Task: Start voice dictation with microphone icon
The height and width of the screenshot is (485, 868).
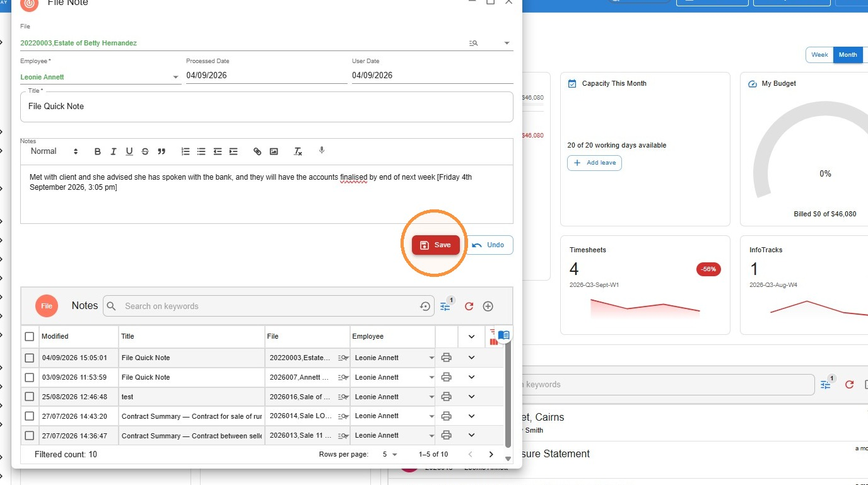Action: coord(322,151)
